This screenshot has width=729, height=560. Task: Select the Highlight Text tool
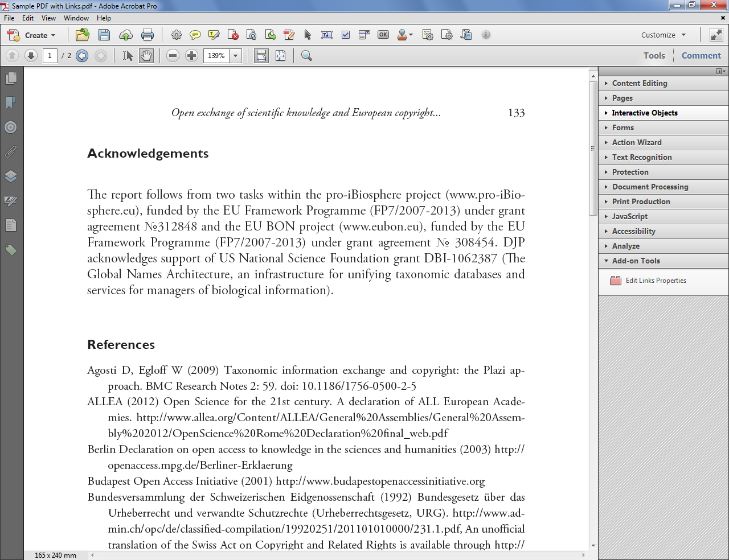214,35
